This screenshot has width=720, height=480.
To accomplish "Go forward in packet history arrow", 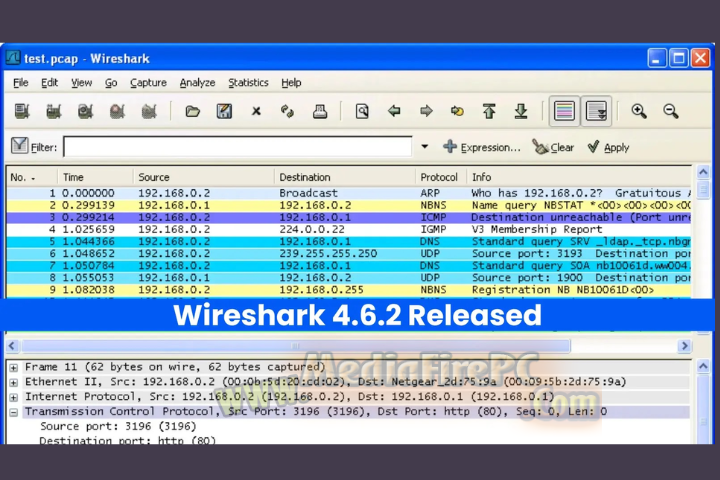I will coord(426,111).
